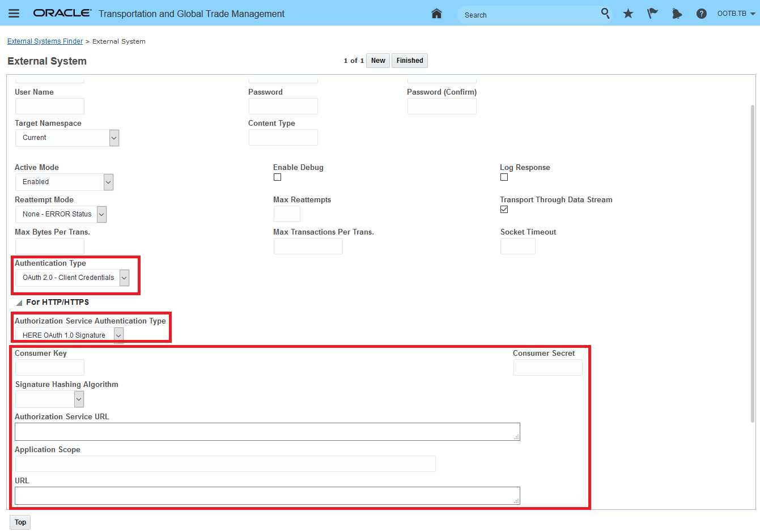Toggle the Enable Debug checkbox
The width and height of the screenshot is (760, 532).
277,177
